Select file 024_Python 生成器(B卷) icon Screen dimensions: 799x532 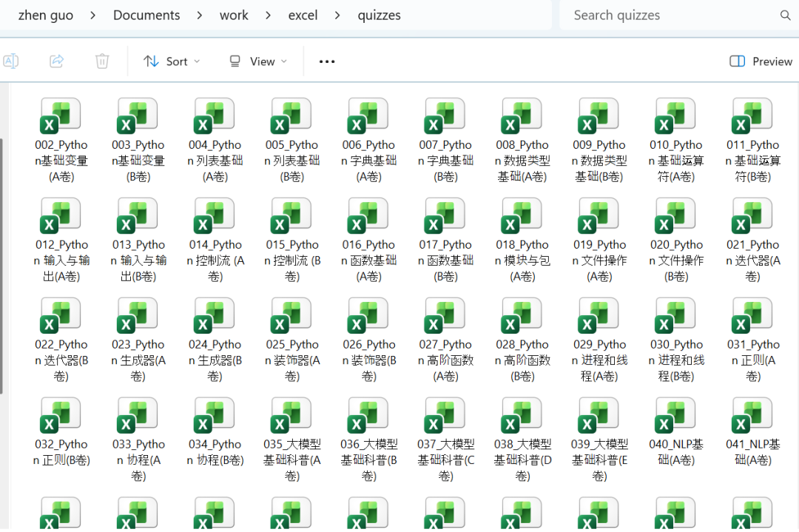pos(215,317)
